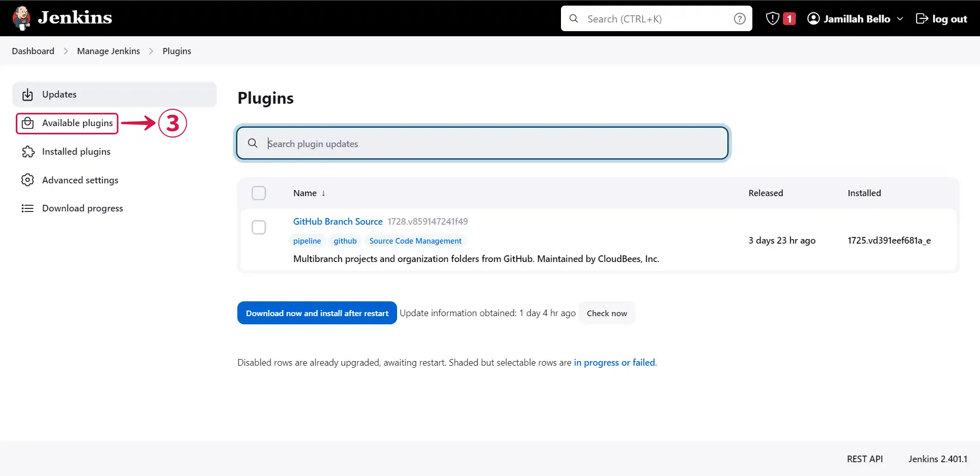This screenshot has height=476, width=980.
Task: Click the red notification badge showing 1
Action: (x=789, y=19)
